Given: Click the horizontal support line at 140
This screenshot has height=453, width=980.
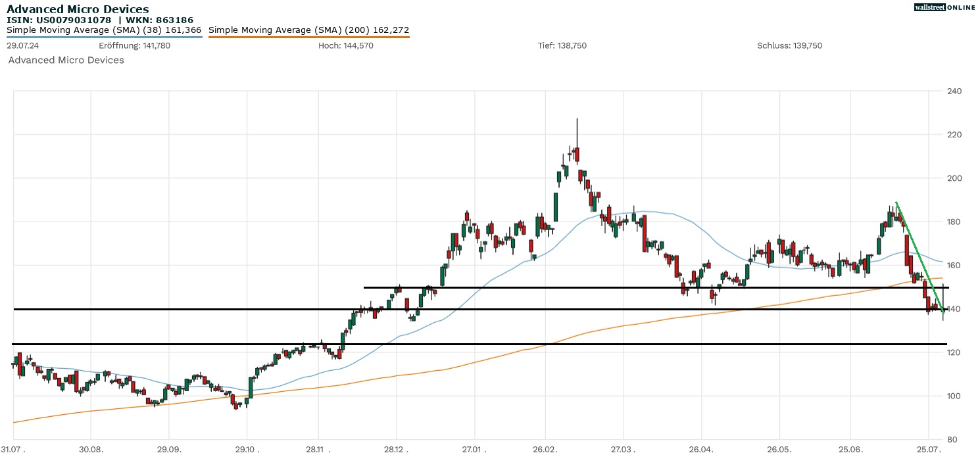Looking at the screenshot, I should [x=480, y=309].
